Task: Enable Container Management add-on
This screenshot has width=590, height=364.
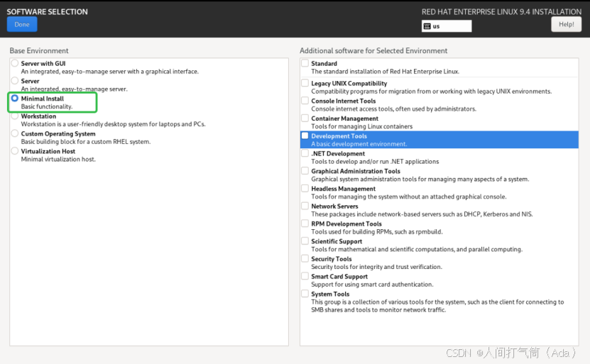Action: [x=305, y=118]
